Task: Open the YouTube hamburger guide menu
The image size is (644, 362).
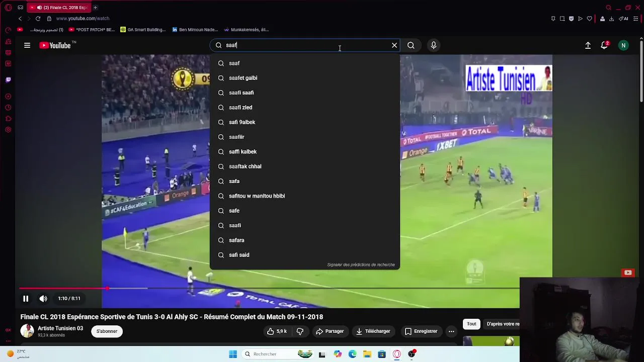Action: click(x=27, y=45)
